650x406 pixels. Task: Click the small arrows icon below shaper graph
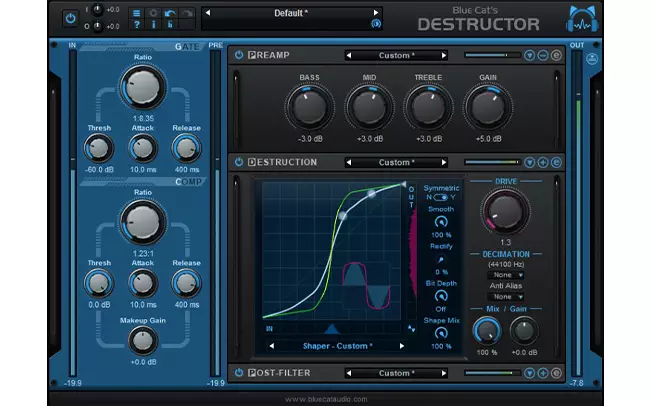(x=411, y=329)
